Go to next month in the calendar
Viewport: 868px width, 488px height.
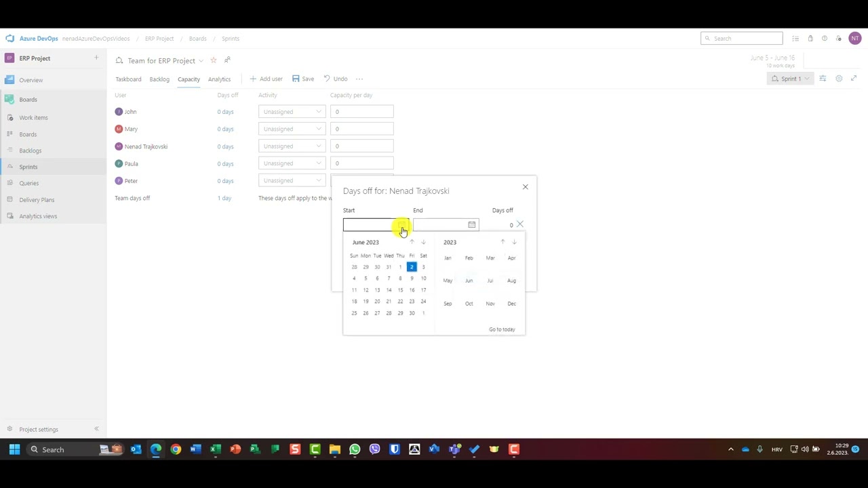(423, 242)
